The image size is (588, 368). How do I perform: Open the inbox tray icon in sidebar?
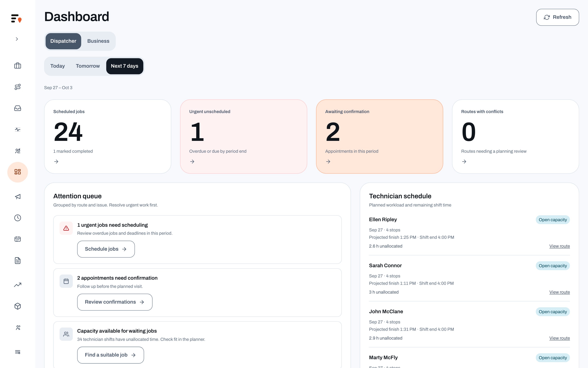pos(18,108)
